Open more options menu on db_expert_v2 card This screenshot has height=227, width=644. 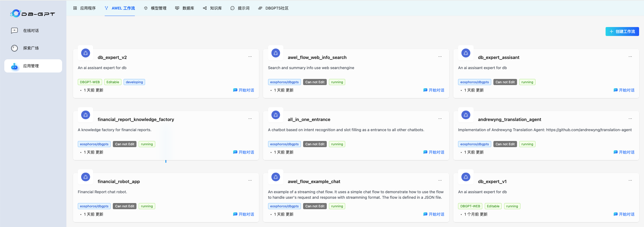pos(250,57)
